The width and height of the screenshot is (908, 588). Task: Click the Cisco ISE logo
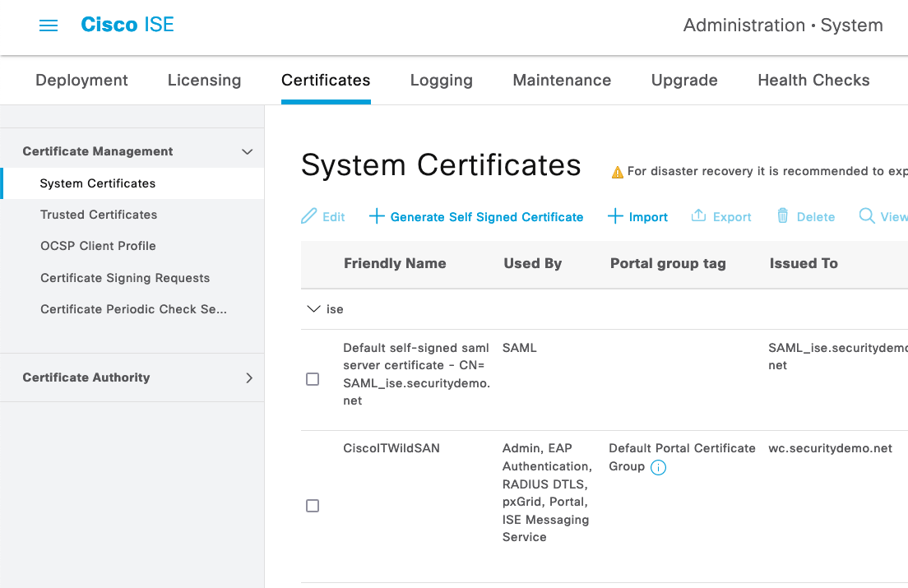[127, 25]
